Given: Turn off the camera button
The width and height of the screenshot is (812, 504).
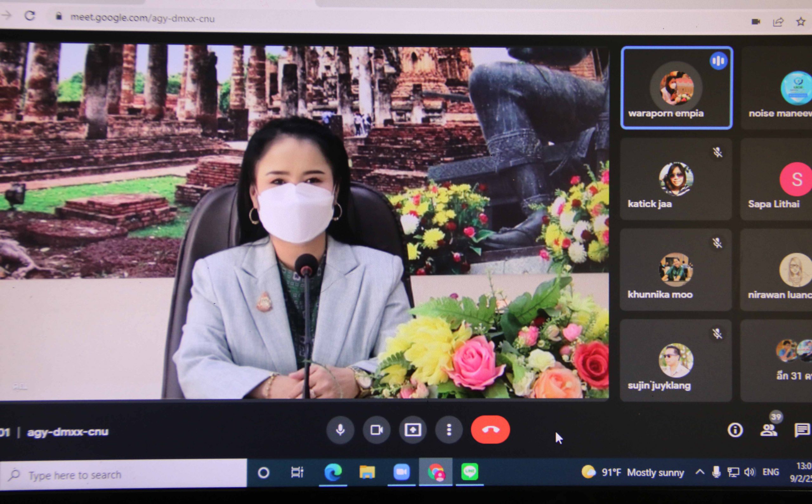Looking at the screenshot, I should click(377, 430).
